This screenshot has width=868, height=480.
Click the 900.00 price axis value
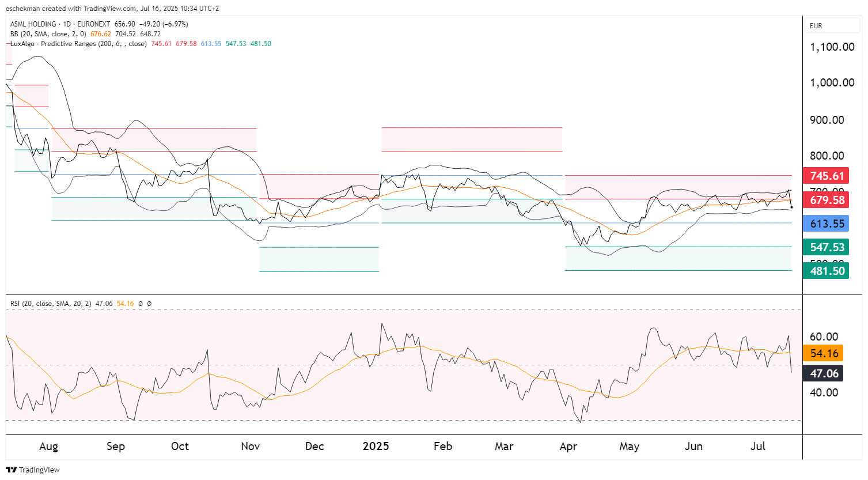(827, 120)
